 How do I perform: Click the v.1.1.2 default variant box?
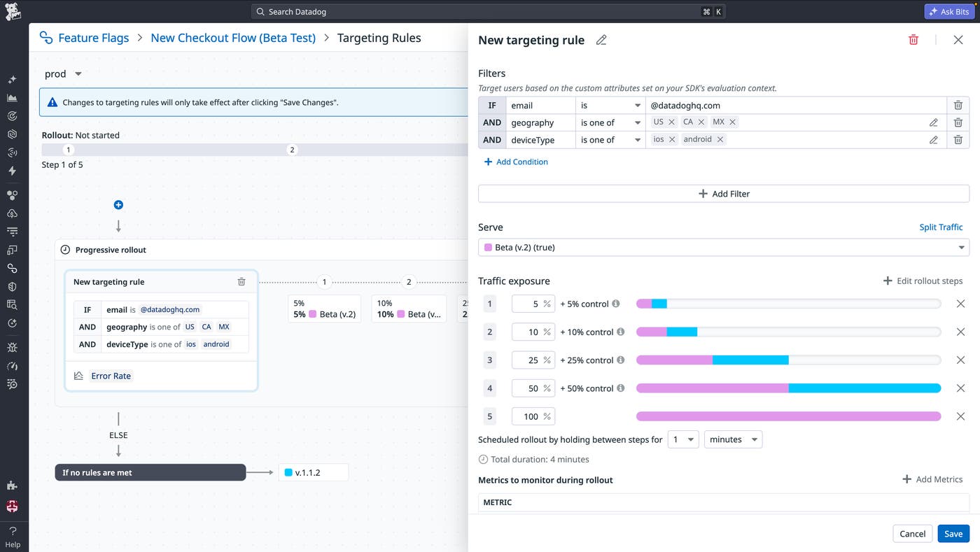pyautogui.click(x=313, y=472)
